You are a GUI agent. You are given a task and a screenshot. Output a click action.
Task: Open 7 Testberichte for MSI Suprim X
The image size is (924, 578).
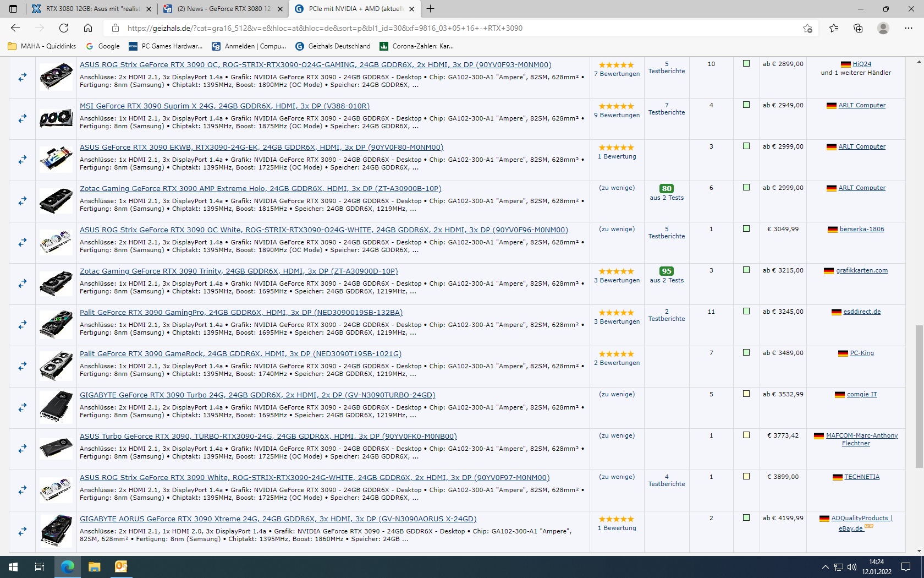[x=667, y=108]
